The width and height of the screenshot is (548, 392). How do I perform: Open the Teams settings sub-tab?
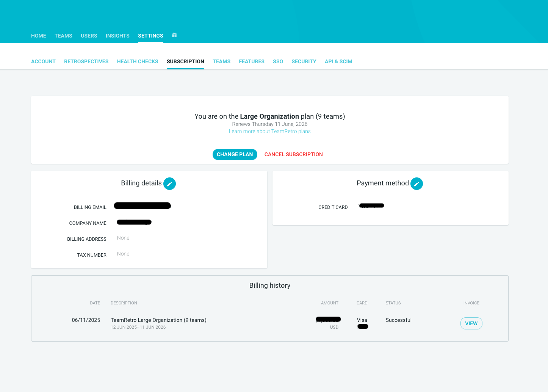pos(221,61)
